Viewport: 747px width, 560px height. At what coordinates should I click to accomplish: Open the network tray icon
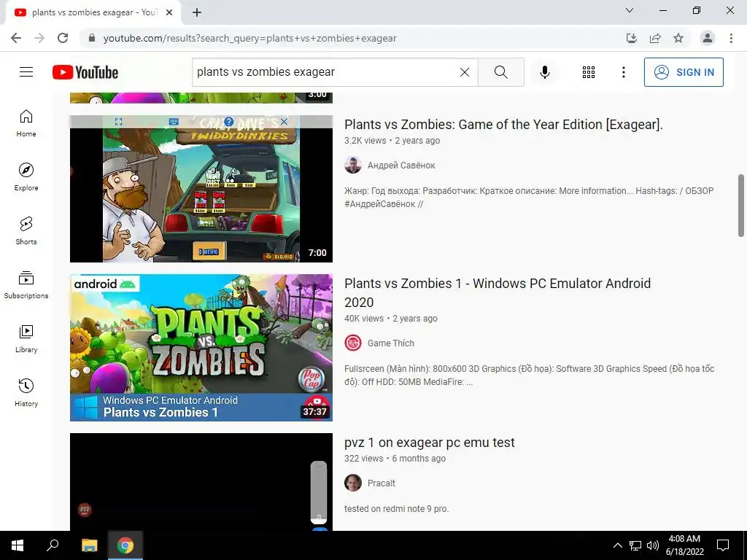[635, 545]
